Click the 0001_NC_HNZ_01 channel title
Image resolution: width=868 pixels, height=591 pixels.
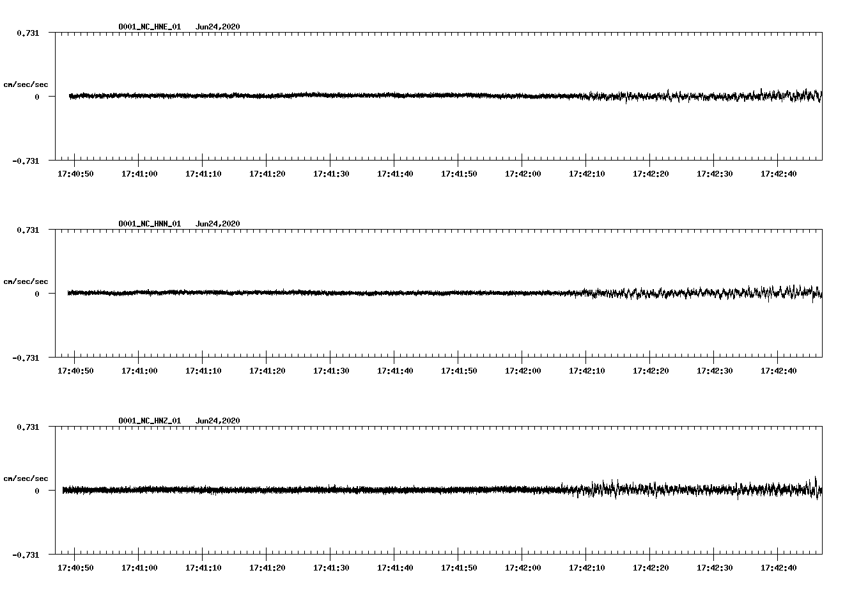tap(150, 421)
